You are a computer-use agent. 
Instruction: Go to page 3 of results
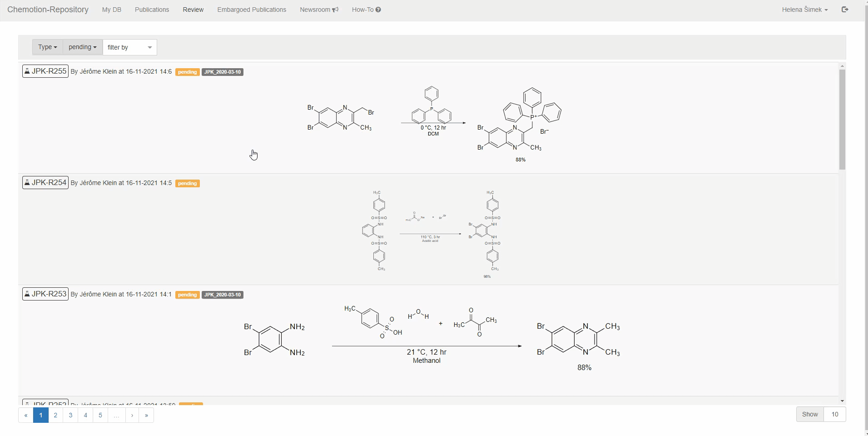[x=70, y=415]
